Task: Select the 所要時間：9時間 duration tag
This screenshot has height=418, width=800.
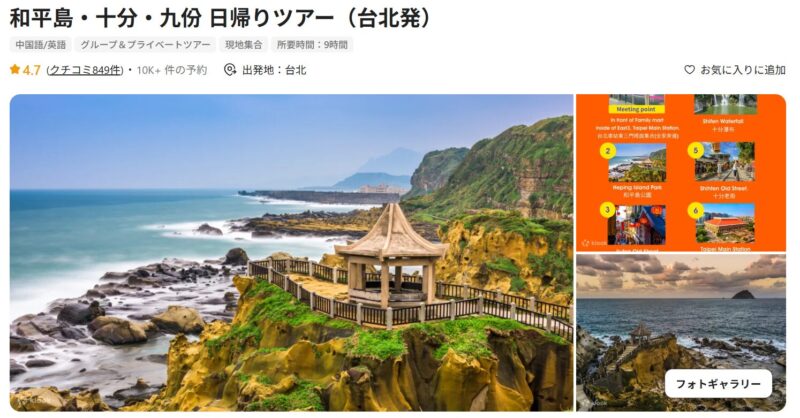Action: click(312, 44)
